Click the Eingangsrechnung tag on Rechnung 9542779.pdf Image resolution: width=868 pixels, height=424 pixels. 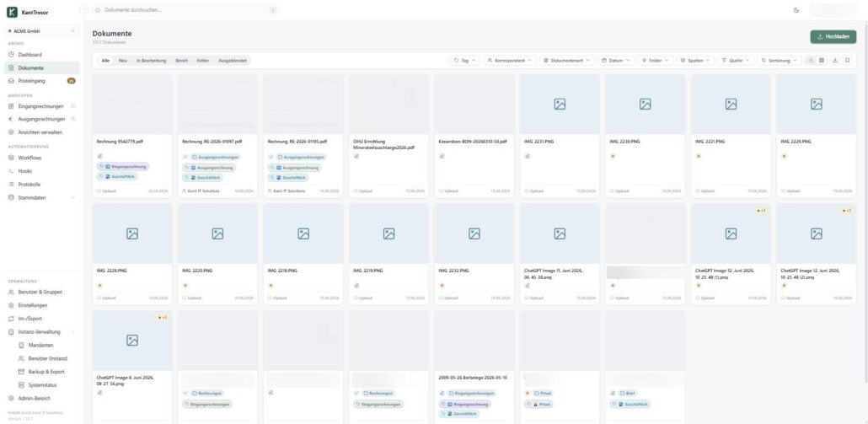tap(122, 167)
